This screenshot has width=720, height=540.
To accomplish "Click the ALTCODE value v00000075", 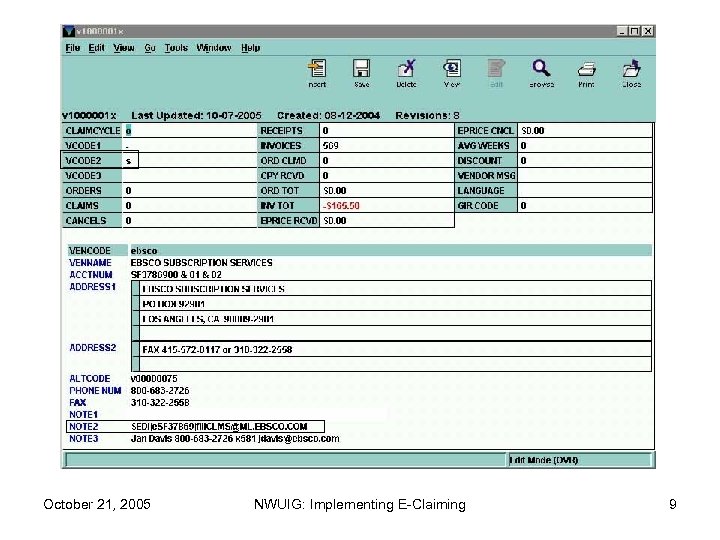I will pos(154,379).
